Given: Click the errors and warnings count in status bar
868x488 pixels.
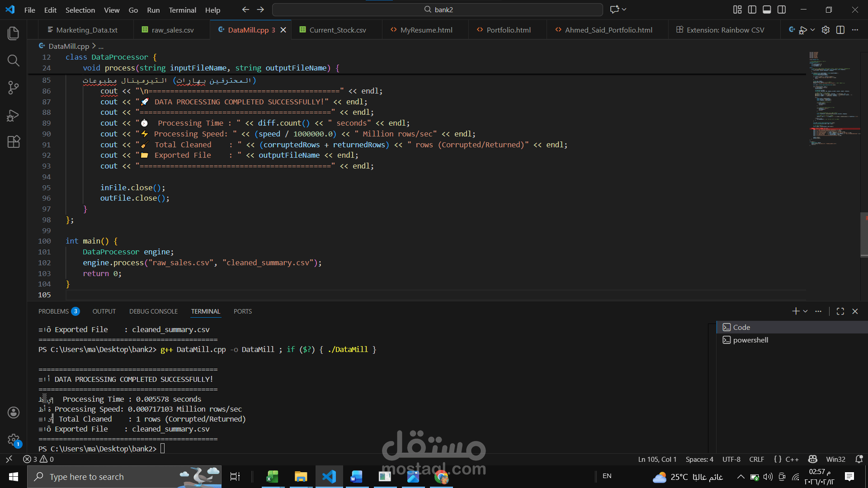Looking at the screenshot, I should click(x=38, y=459).
